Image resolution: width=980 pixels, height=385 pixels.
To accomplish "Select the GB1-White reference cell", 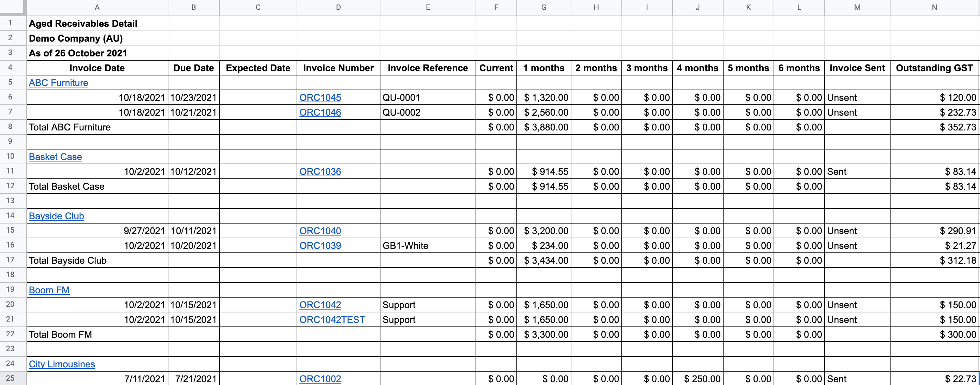I will coord(428,246).
